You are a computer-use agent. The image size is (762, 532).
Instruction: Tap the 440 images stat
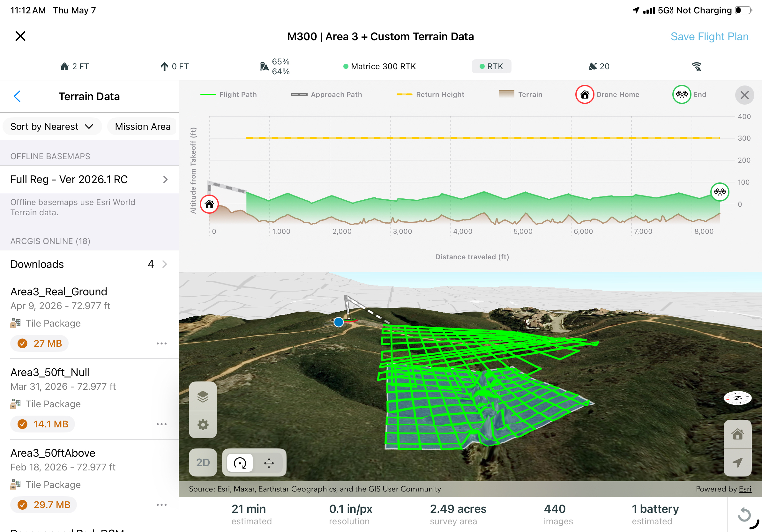(558, 514)
